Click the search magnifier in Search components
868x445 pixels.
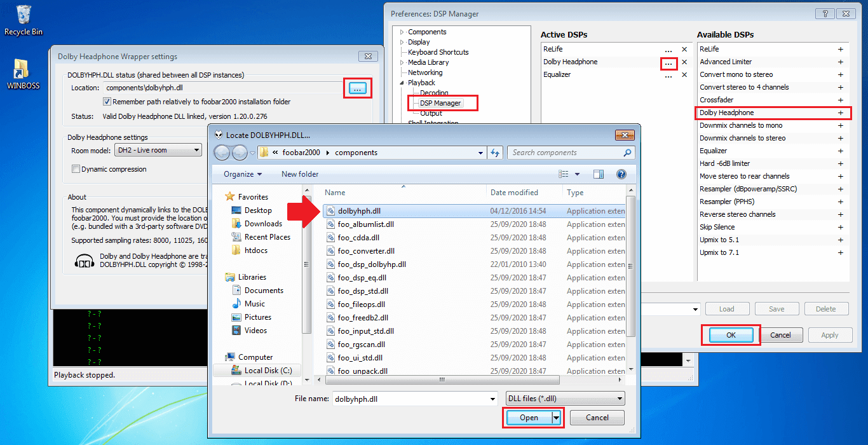coord(627,153)
